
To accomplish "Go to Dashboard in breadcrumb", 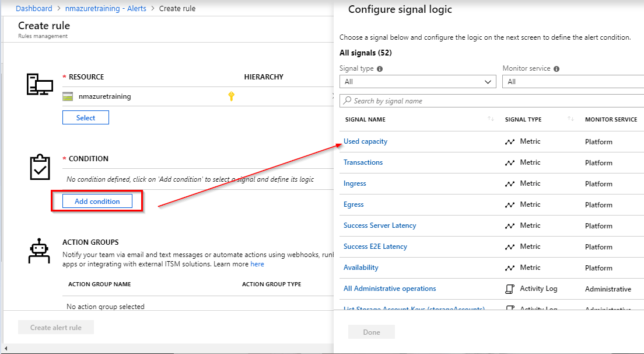I will tap(34, 9).
